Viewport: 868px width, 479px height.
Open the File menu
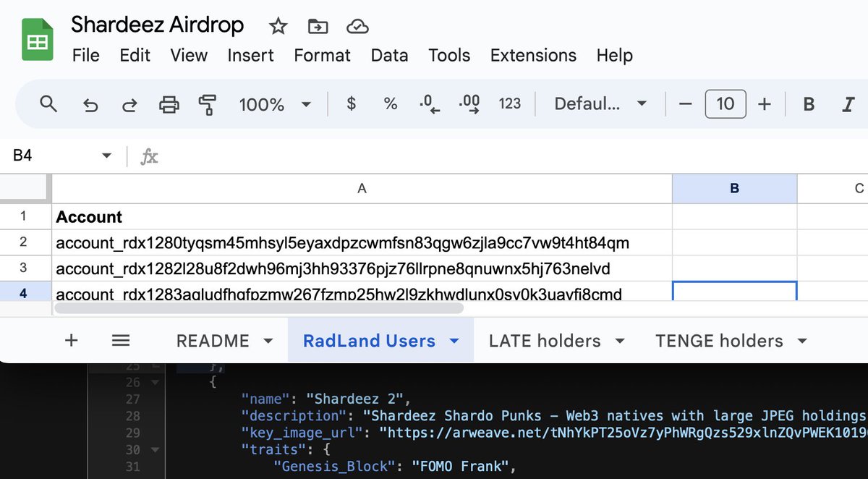pos(86,56)
